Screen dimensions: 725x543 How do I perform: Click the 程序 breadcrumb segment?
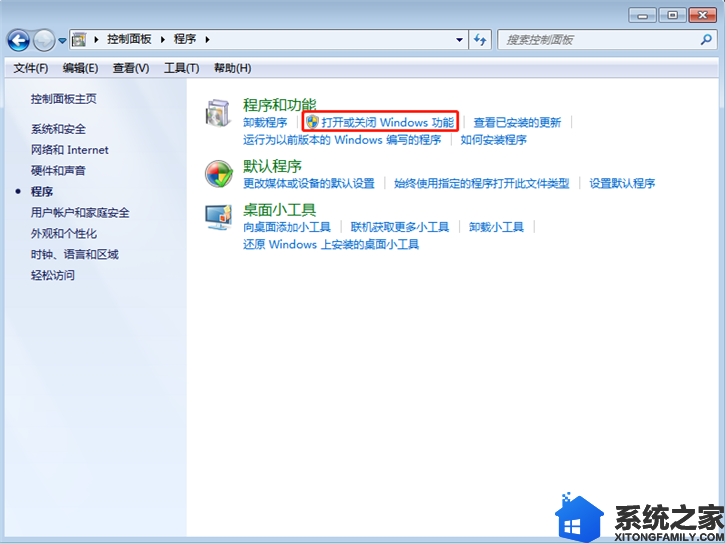coord(185,39)
